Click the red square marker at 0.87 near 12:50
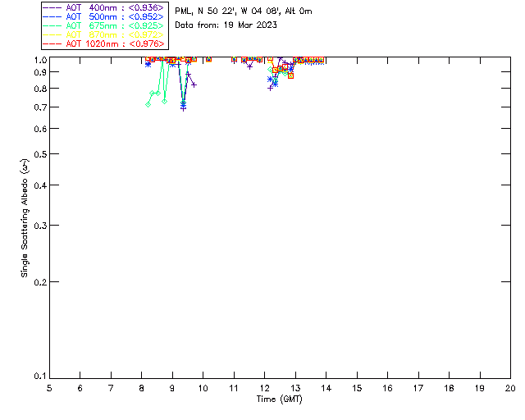 290,76
